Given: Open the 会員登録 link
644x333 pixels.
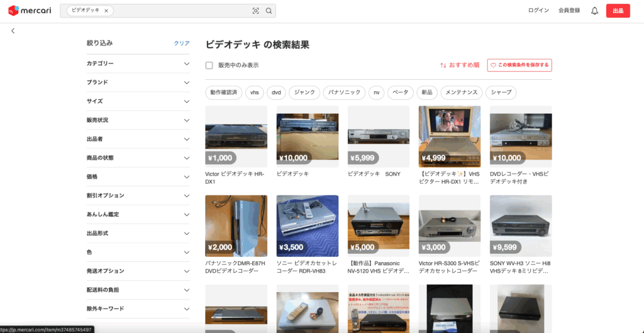Looking at the screenshot, I should pos(569,11).
